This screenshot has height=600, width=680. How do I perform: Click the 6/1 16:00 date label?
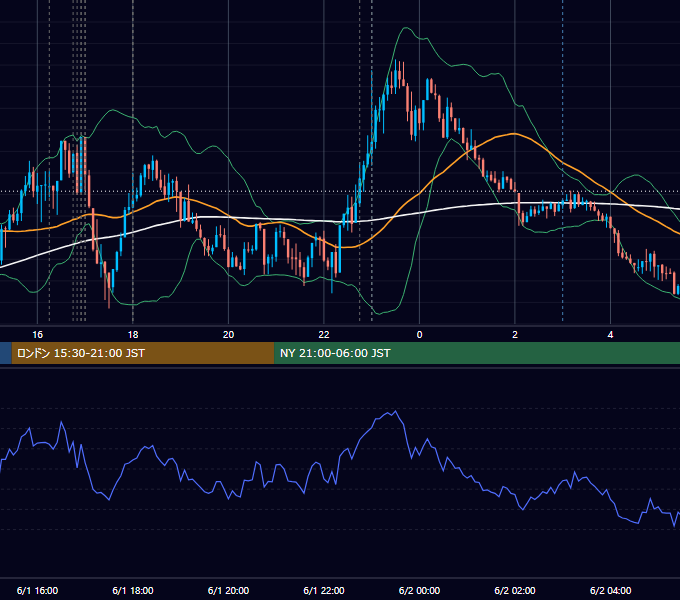pyautogui.click(x=37, y=590)
